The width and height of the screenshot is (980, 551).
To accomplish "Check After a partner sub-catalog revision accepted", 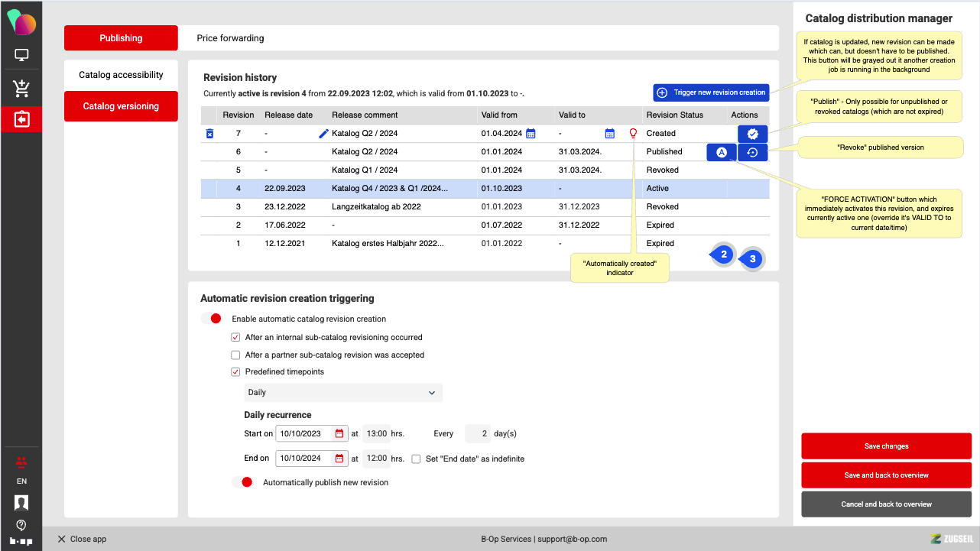I will [x=235, y=355].
